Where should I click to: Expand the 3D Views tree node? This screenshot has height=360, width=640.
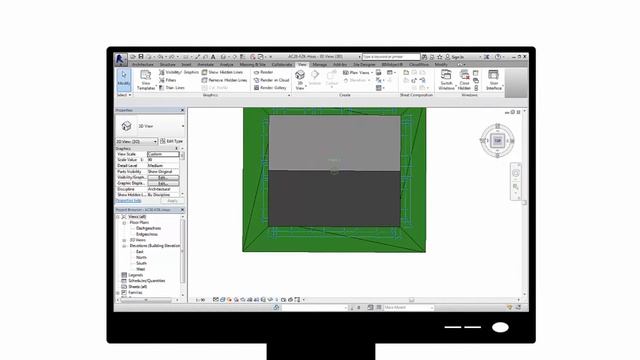pos(124,240)
